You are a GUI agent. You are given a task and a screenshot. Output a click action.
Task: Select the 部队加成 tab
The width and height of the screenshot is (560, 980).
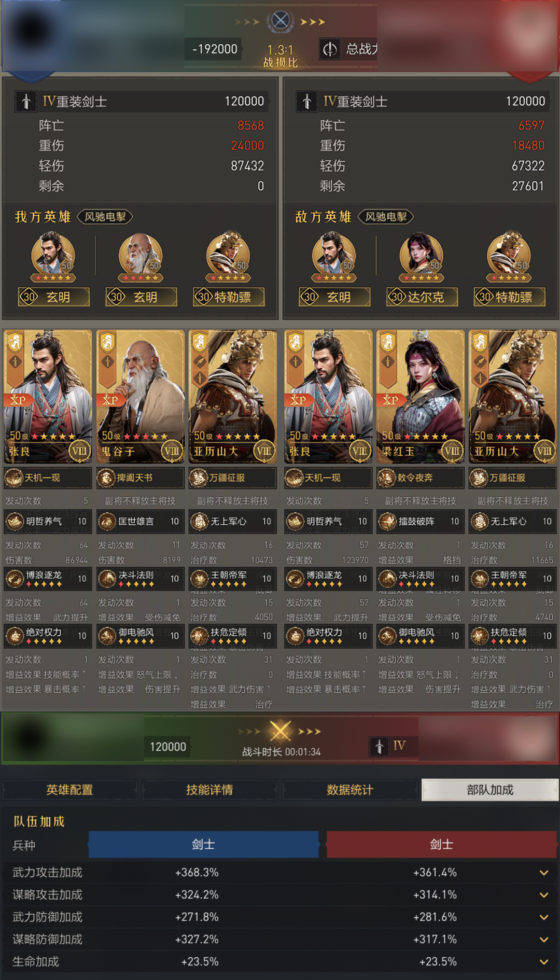coord(490,790)
